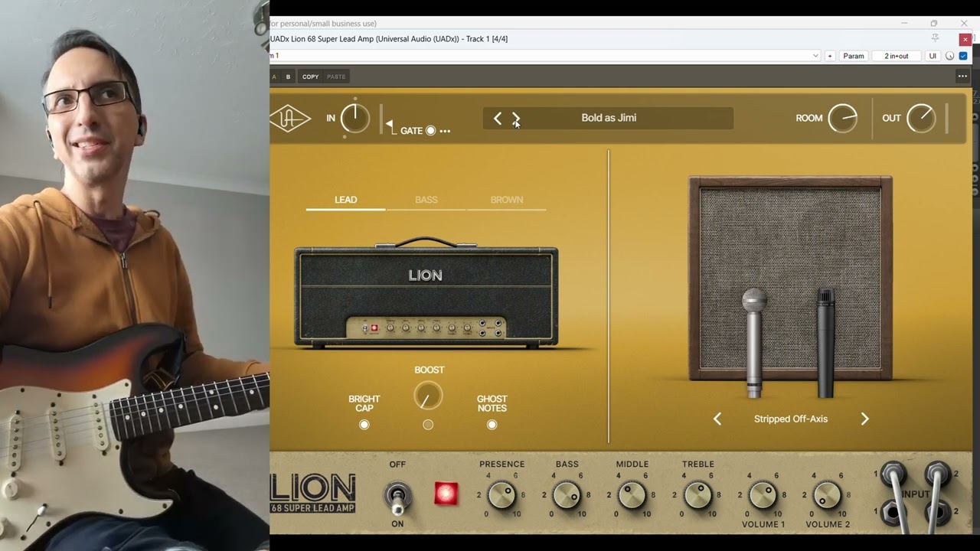Click the top-left input jack 1

coord(893,474)
